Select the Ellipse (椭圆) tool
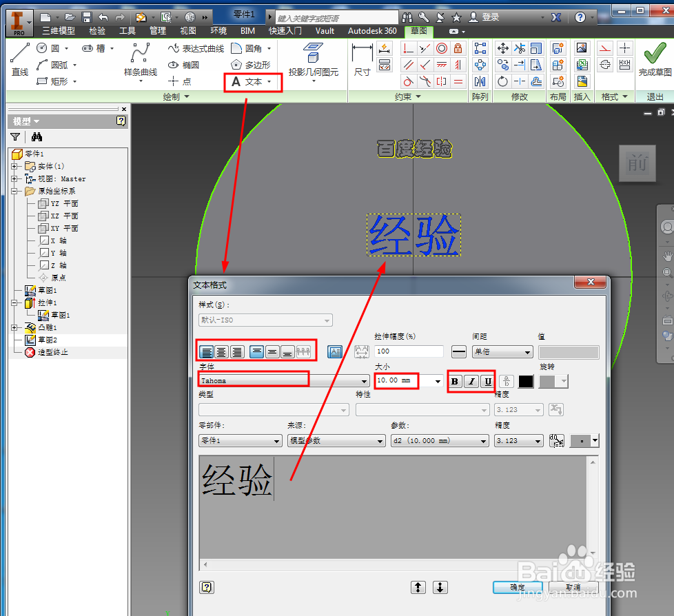 pyautogui.click(x=184, y=65)
